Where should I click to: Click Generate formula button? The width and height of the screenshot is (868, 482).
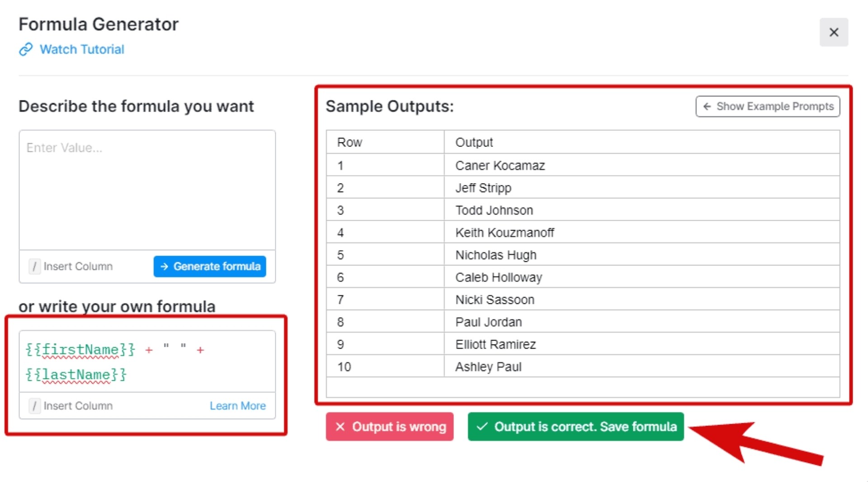[x=210, y=266]
